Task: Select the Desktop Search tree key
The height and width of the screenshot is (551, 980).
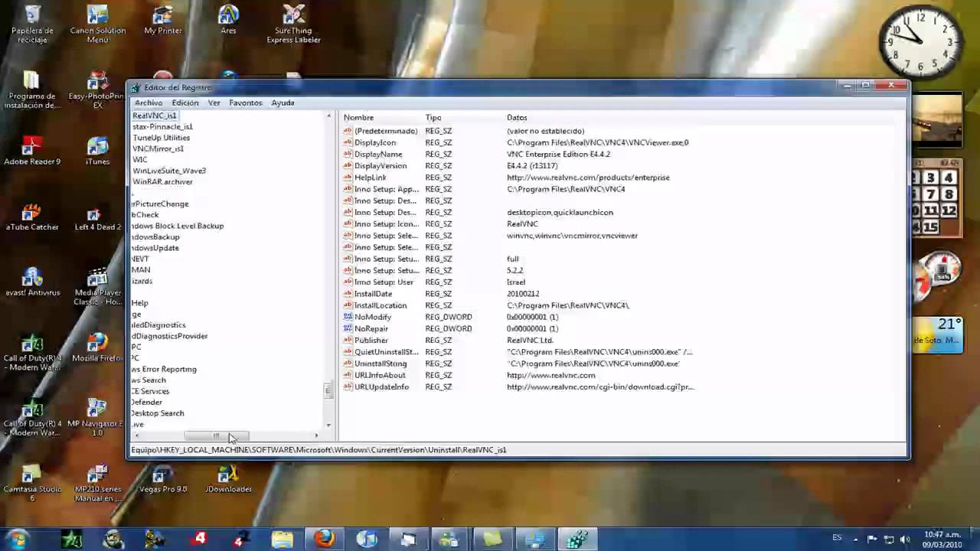Action: [x=158, y=413]
